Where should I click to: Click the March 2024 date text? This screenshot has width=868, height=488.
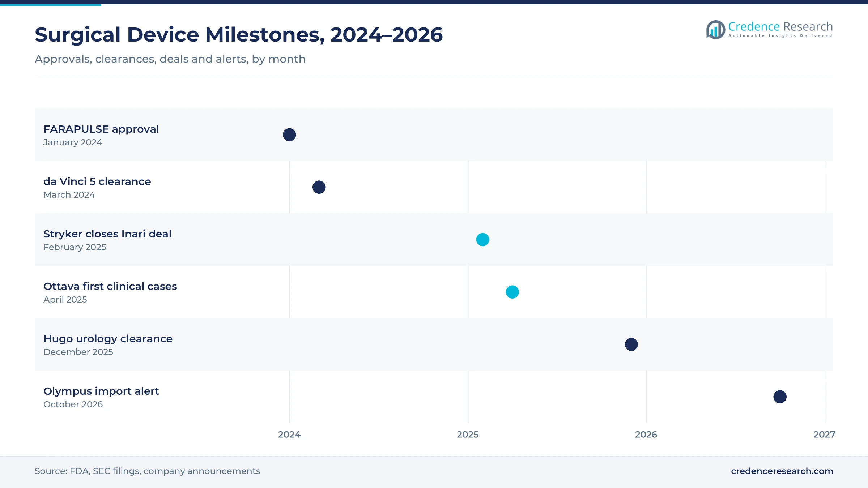69,195
